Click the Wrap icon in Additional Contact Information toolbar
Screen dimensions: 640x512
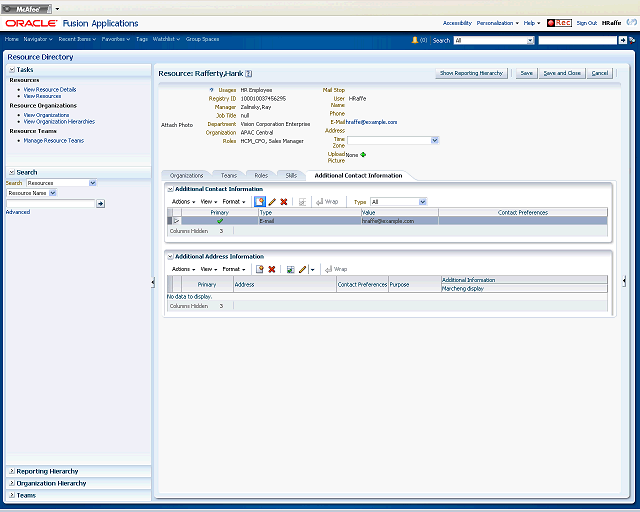click(x=327, y=202)
